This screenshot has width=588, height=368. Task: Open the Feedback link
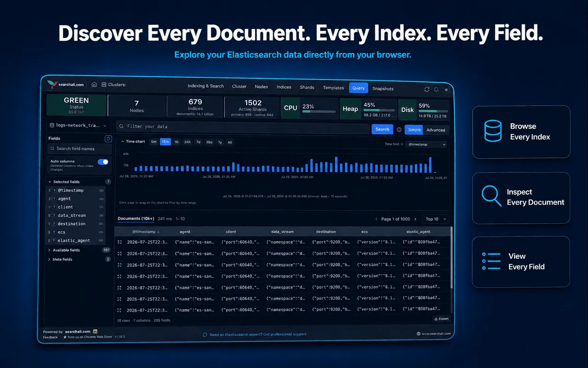pyautogui.click(x=51, y=337)
